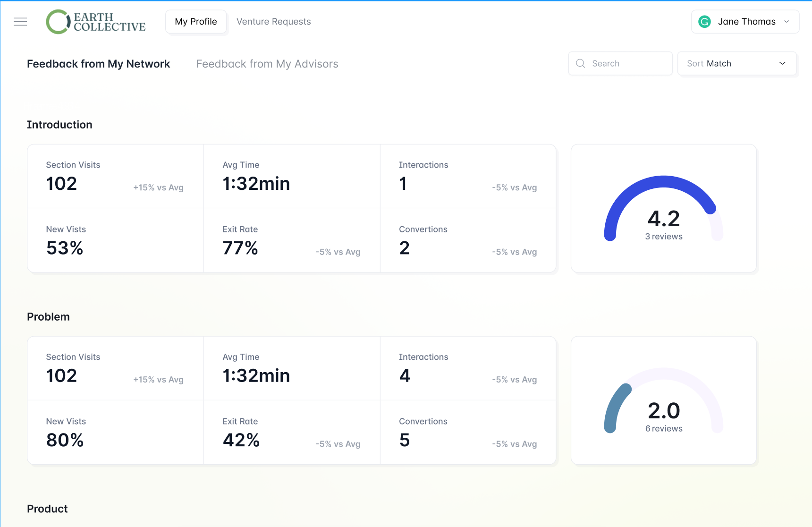812x527 pixels.
Task: Select the Introduction Conversions metric
Action: coord(468,240)
